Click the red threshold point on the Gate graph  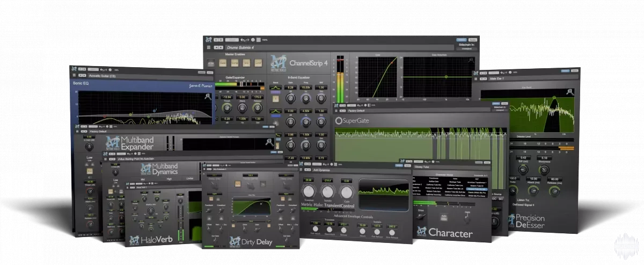[x=392, y=63]
